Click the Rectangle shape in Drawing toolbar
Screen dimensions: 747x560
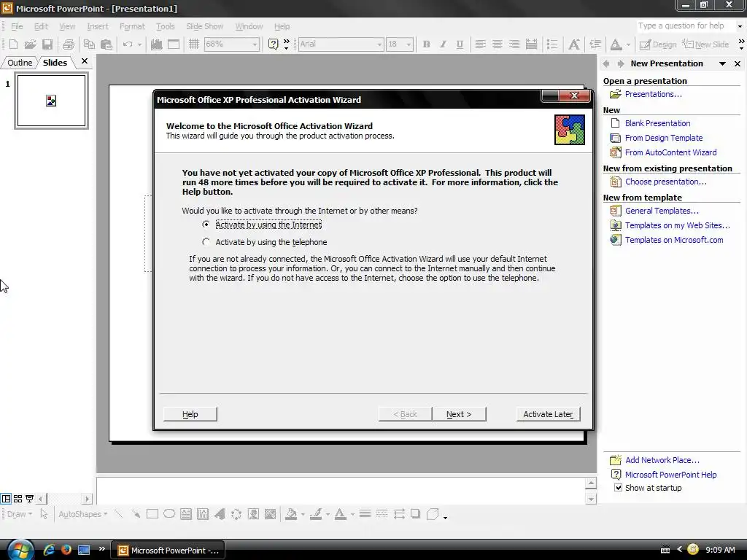(x=152, y=514)
